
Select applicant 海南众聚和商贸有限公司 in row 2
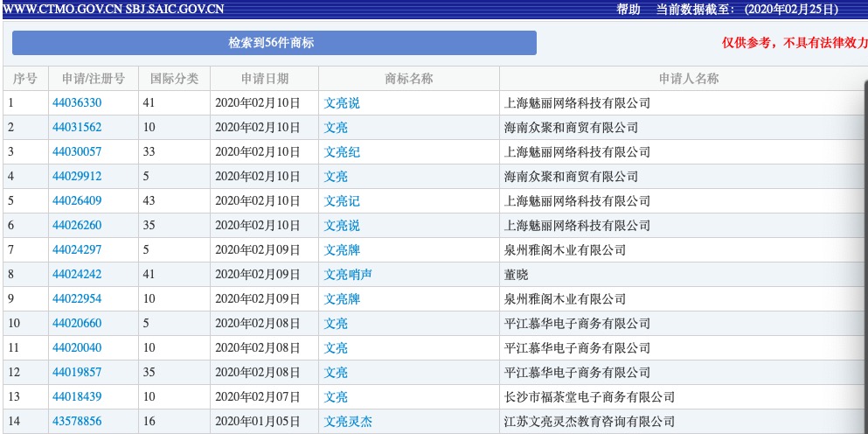[571, 128]
